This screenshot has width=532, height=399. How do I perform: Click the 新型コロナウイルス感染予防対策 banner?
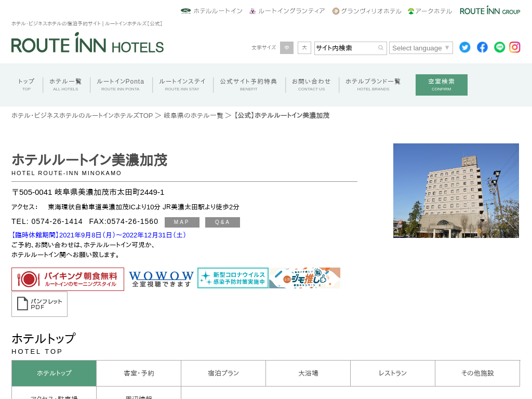click(233, 278)
